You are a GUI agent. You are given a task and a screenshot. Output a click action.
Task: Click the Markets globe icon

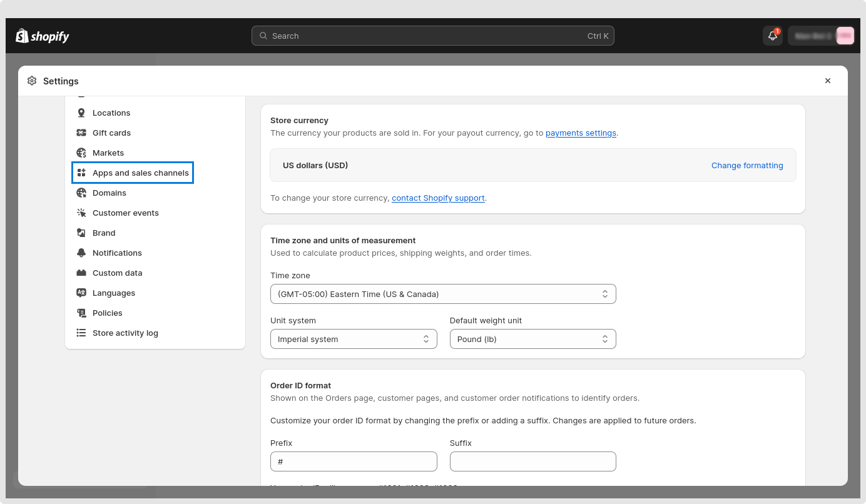click(81, 153)
